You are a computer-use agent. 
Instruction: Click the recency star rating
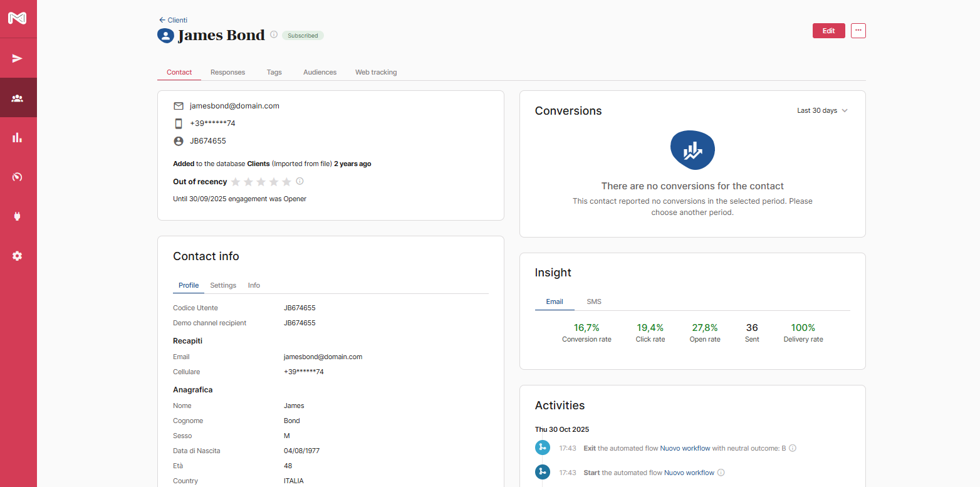pyautogui.click(x=261, y=182)
